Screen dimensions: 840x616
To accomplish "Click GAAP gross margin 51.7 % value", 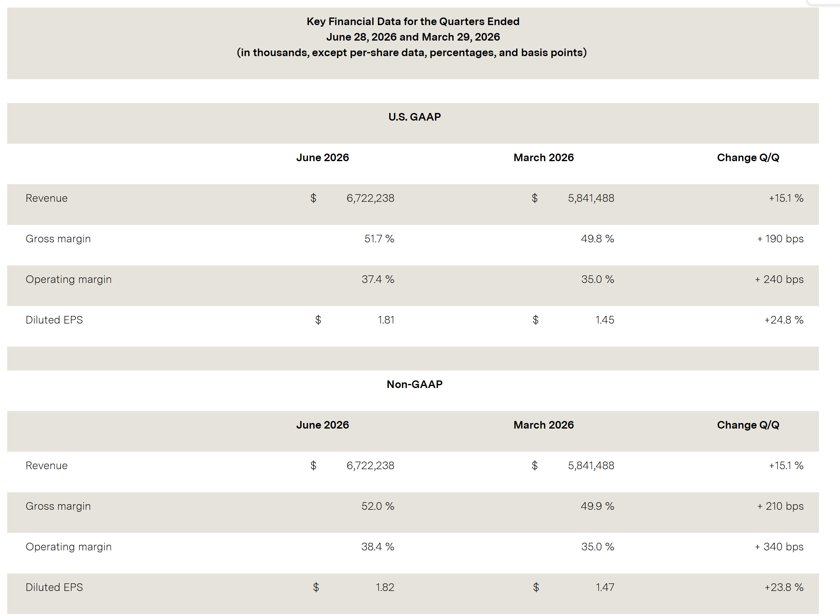I will (379, 239).
